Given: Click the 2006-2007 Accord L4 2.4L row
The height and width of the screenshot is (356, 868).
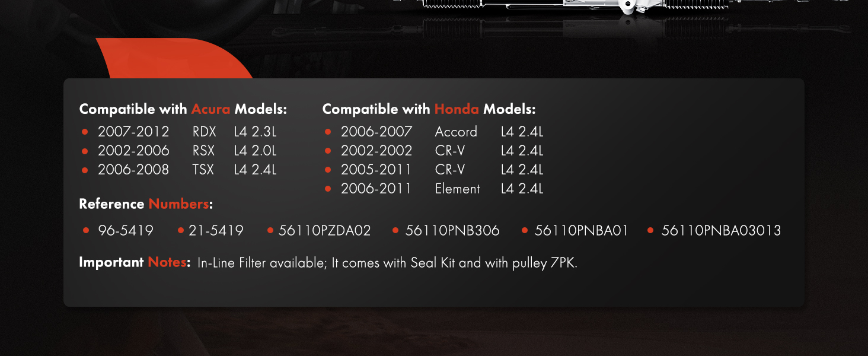Looking at the screenshot, I should coord(433,132).
